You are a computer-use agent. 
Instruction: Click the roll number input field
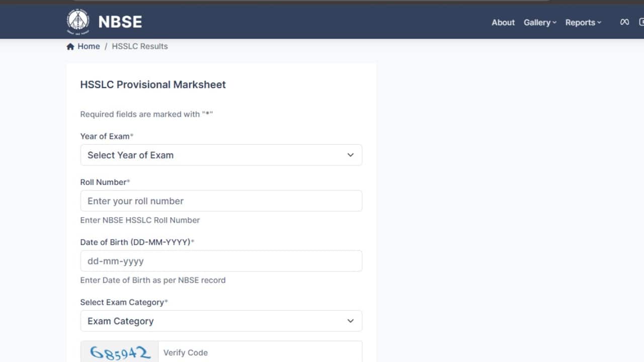pyautogui.click(x=221, y=201)
